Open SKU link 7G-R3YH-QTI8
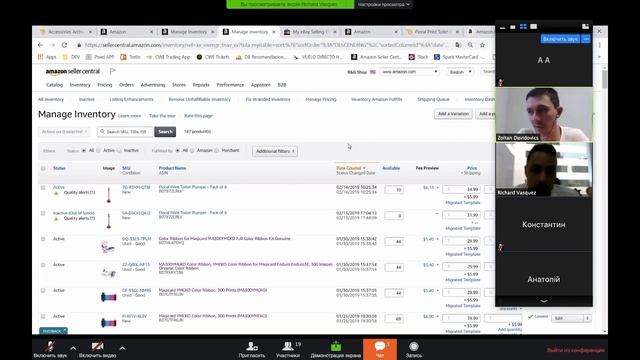 coord(136,187)
